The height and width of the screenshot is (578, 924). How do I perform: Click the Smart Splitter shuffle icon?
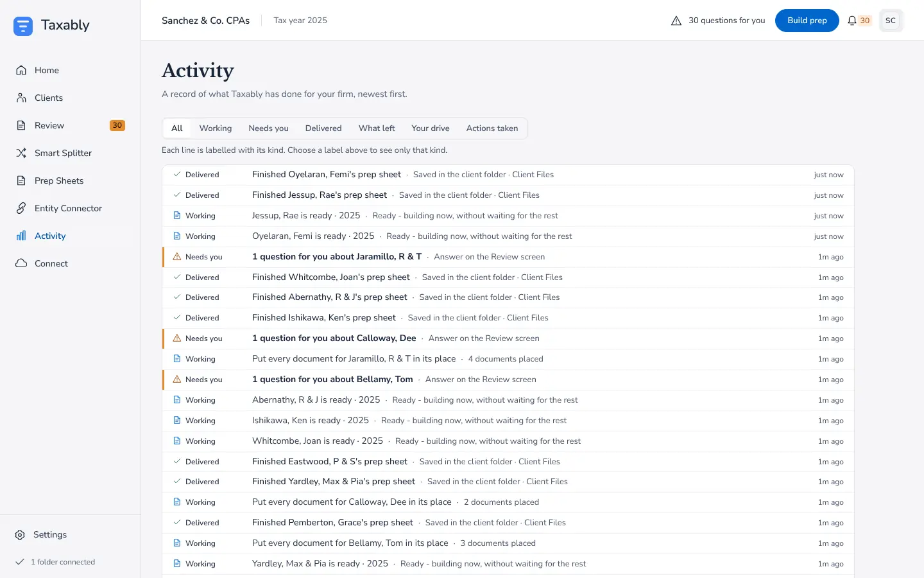coord(21,153)
